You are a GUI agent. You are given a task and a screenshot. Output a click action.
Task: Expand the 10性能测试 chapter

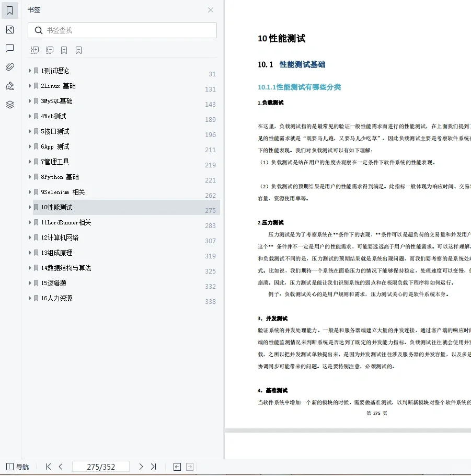pyautogui.click(x=30, y=207)
